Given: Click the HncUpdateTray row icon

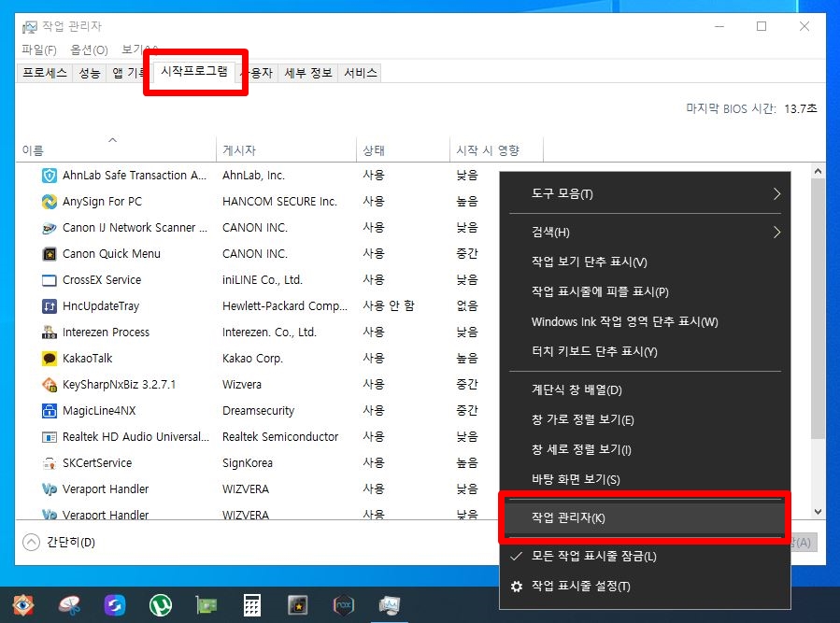Looking at the screenshot, I should (x=50, y=306).
